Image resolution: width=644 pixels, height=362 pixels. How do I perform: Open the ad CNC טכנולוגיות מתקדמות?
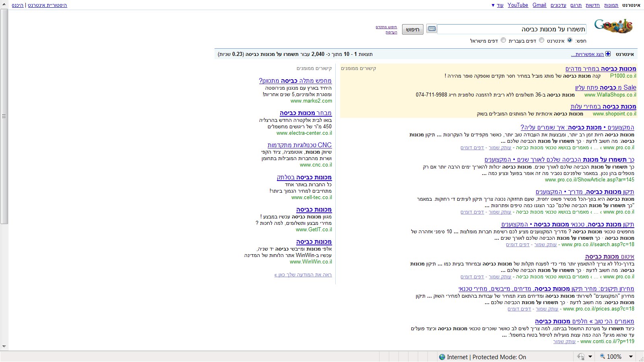tap(299, 145)
